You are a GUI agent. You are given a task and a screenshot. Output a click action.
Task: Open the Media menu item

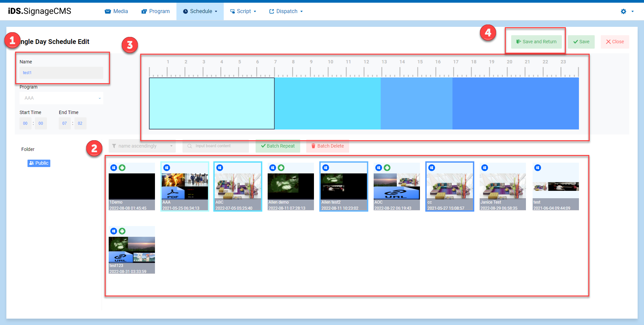[x=116, y=11]
